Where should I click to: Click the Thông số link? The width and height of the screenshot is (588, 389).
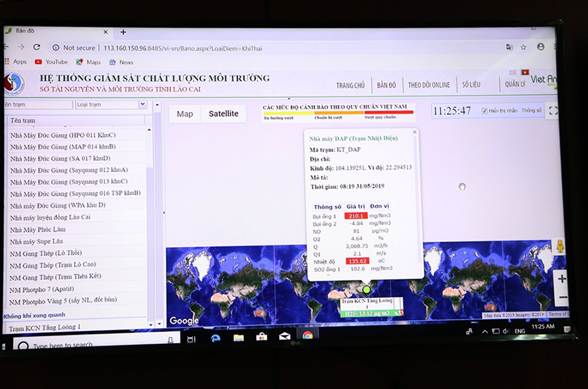[531, 110]
